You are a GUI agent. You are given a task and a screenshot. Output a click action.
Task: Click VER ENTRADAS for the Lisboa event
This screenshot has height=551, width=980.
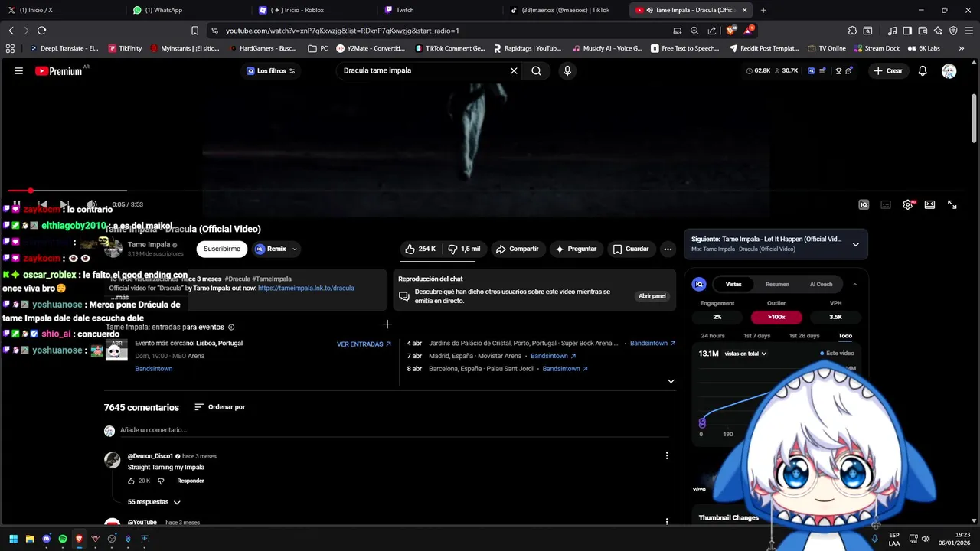[364, 344]
